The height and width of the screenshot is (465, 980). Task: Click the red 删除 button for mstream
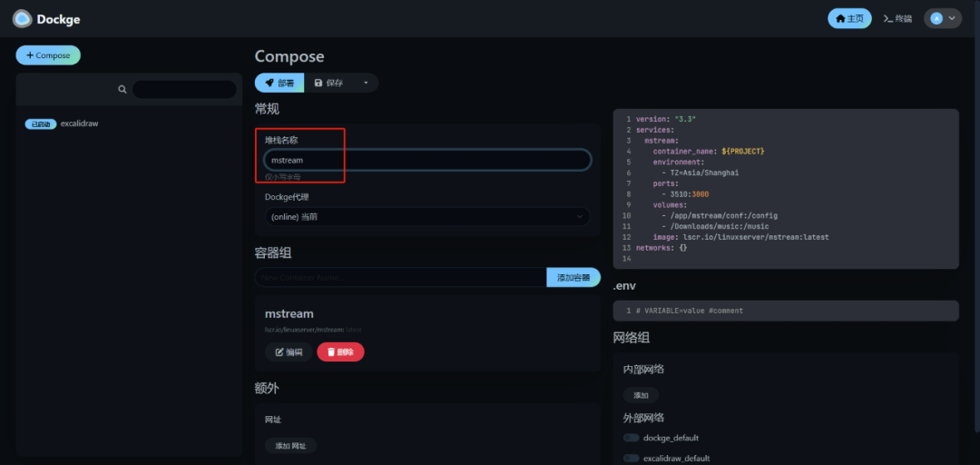point(340,351)
